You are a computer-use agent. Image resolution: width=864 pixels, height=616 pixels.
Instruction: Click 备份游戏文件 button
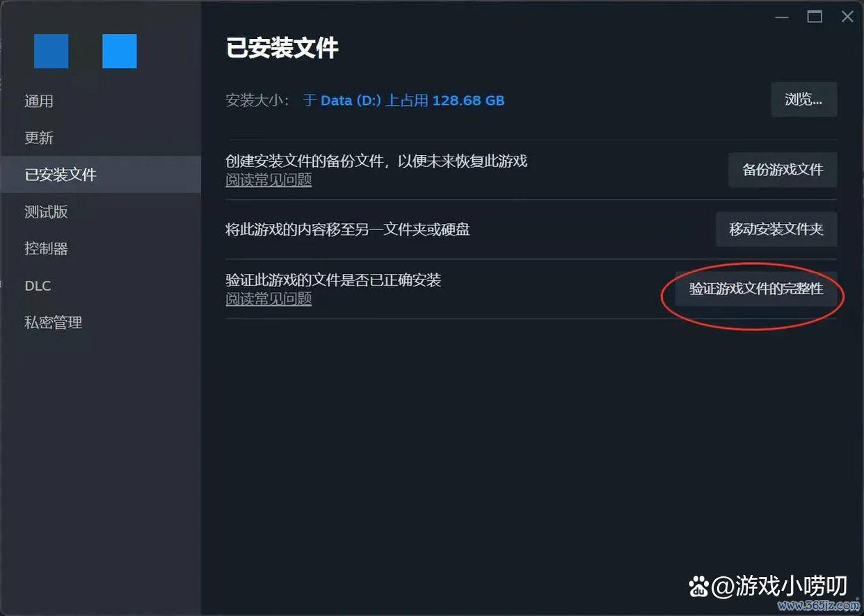tap(783, 170)
